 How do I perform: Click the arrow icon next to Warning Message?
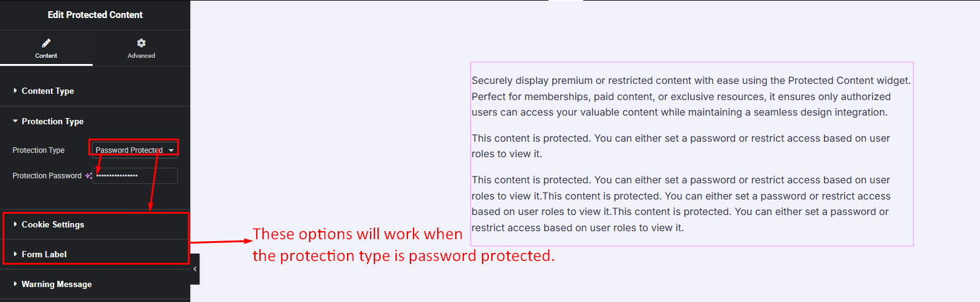(15, 284)
